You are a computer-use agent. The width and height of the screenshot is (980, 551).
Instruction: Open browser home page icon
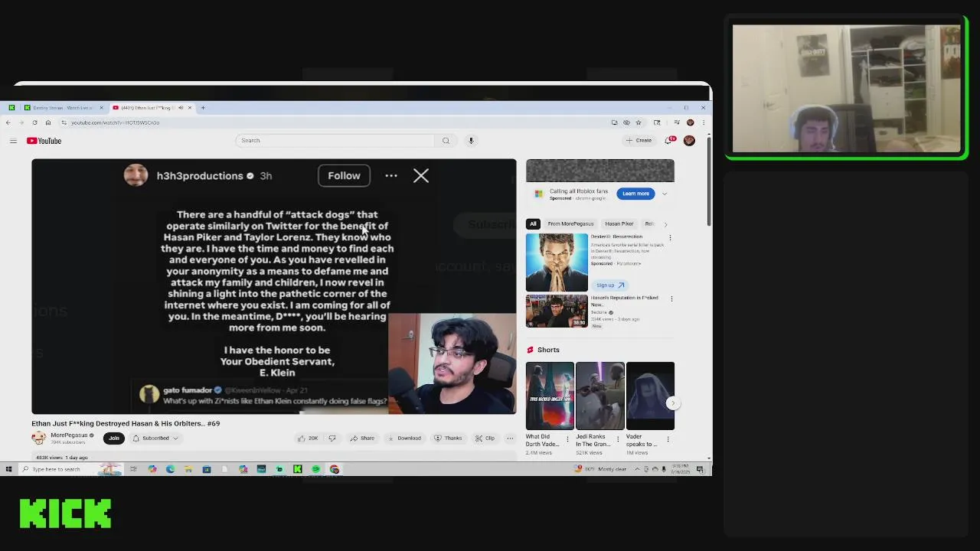(x=47, y=122)
